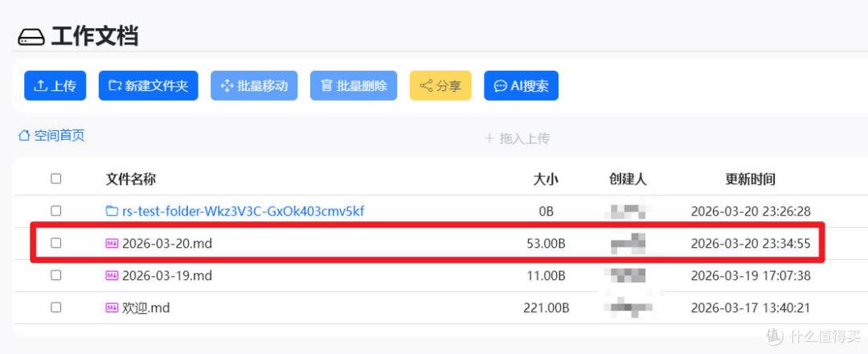Click size value 0B
The width and height of the screenshot is (868, 354).
pyautogui.click(x=546, y=211)
